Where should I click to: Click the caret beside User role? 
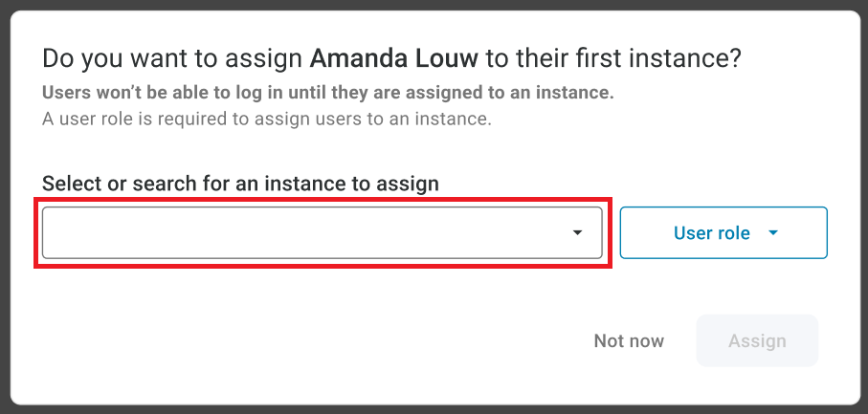(x=773, y=232)
